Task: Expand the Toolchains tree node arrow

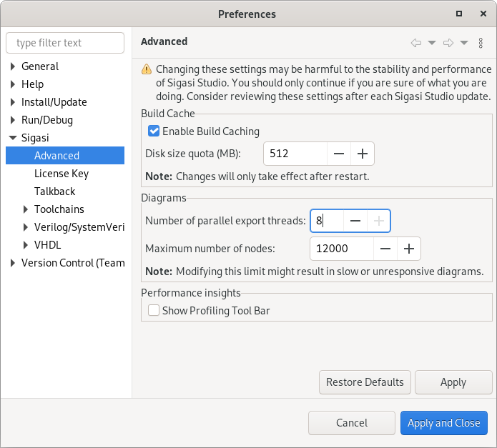Action: click(26, 209)
